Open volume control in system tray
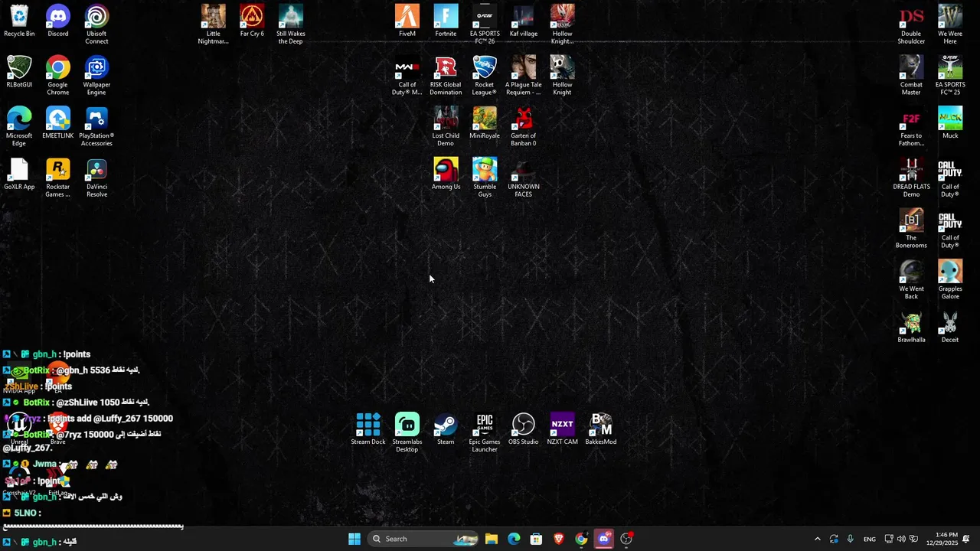The height and width of the screenshot is (551, 980). pyautogui.click(x=900, y=539)
